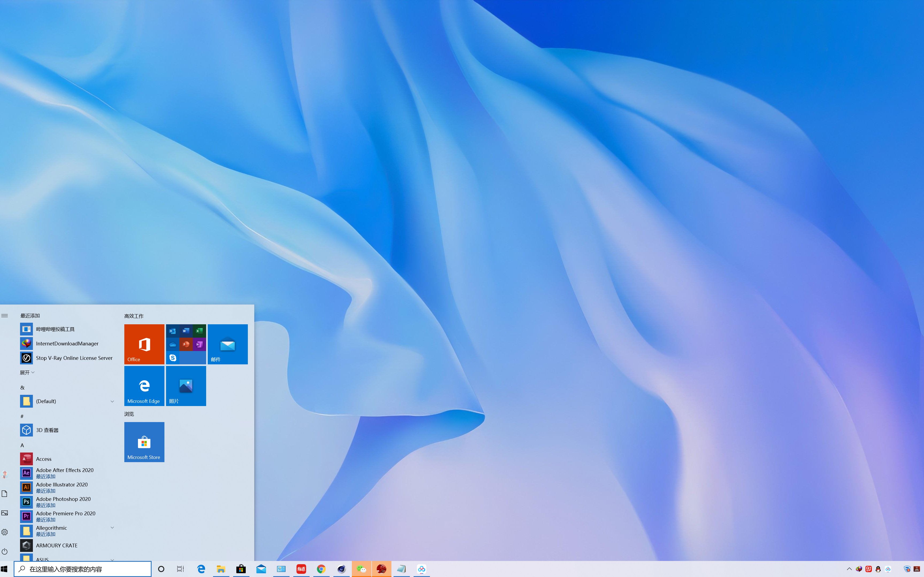This screenshot has height=577, width=924.
Task: Click the QQ penguin tray icon
Action: [x=878, y=569]
